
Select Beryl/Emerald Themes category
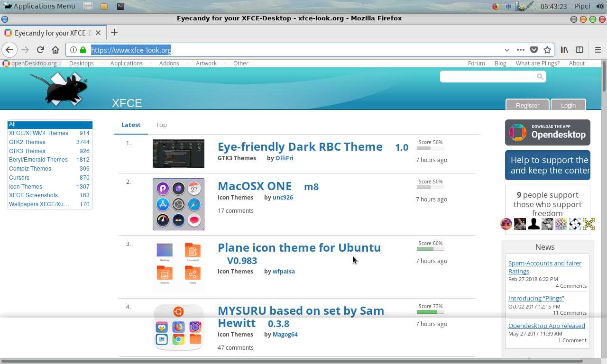[50, 160]
